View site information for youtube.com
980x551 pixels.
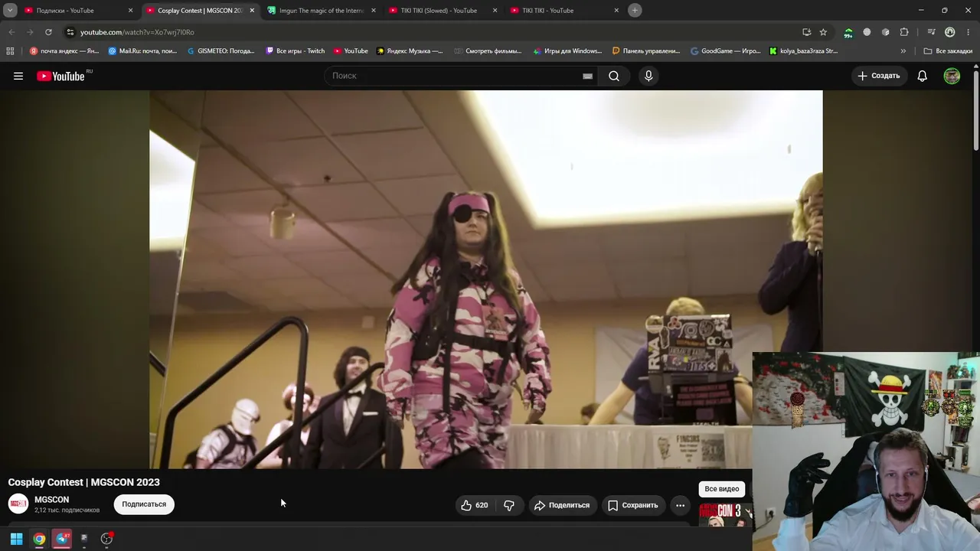(x=70, y=32)
